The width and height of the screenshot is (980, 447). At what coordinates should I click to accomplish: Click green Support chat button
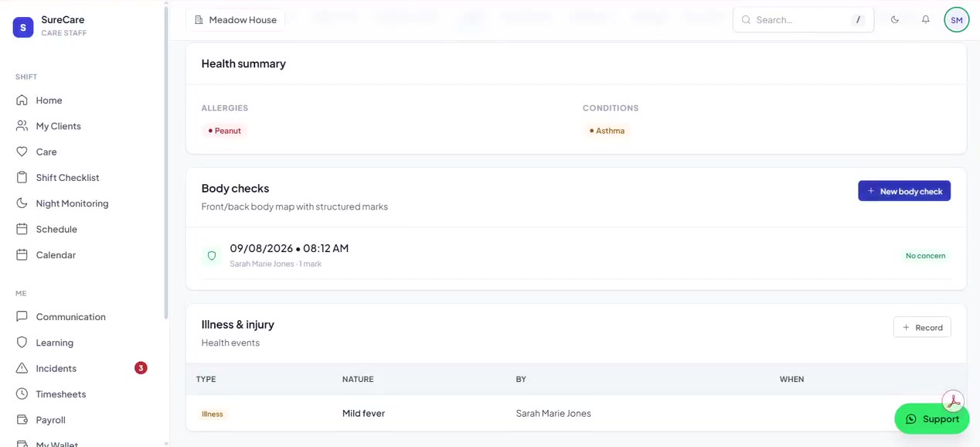(x=931, y=418)
